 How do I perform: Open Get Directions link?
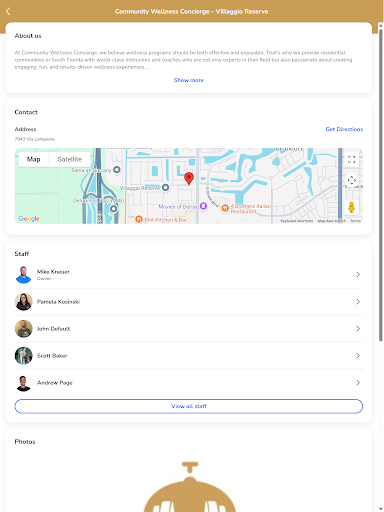pos(344,129)
